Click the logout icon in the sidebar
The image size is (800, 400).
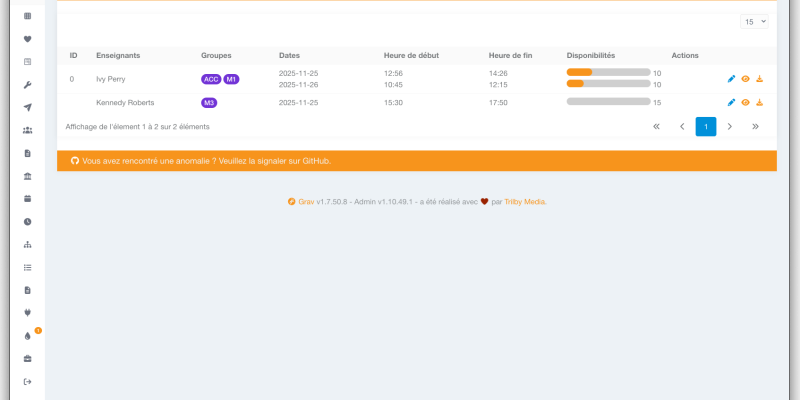pos(28,382)
